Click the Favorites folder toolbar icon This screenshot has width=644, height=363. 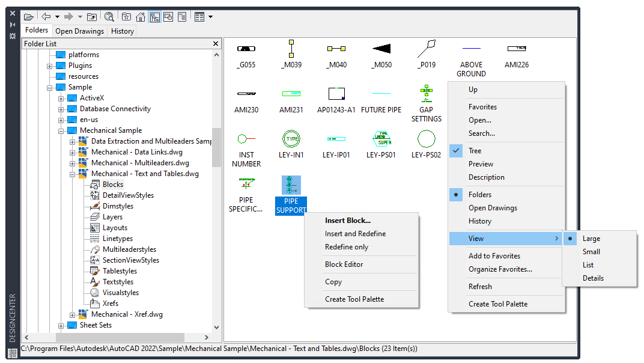point(127,17)
